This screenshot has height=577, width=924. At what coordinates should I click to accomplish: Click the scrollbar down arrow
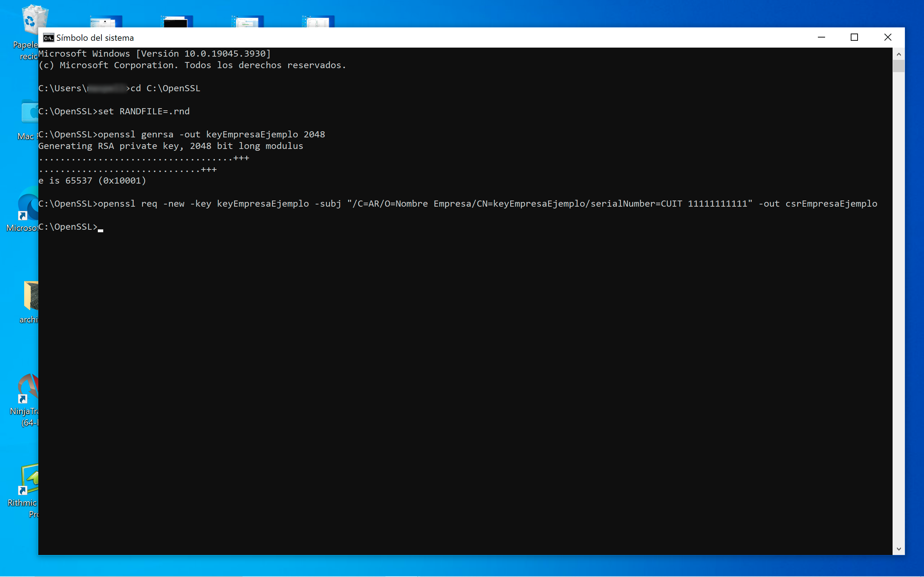coord(898,549)
